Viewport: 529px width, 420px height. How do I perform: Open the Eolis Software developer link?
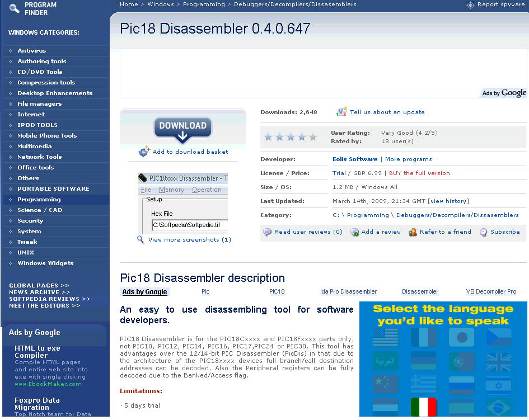(355, 159)
